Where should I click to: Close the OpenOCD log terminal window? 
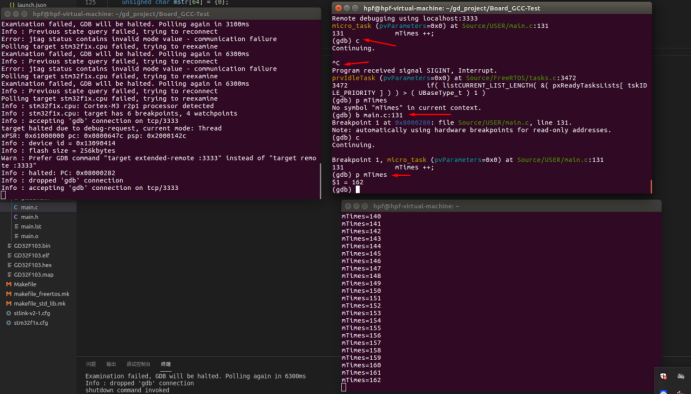click(x=7, y=14)
